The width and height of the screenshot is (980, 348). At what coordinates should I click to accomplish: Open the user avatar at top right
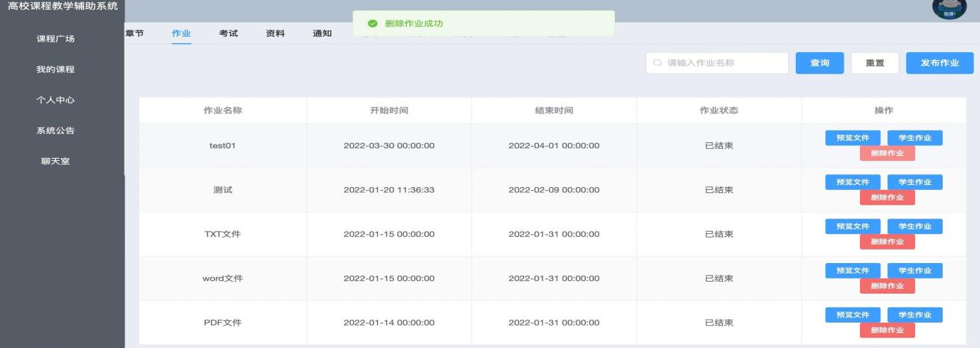(949, 7)
